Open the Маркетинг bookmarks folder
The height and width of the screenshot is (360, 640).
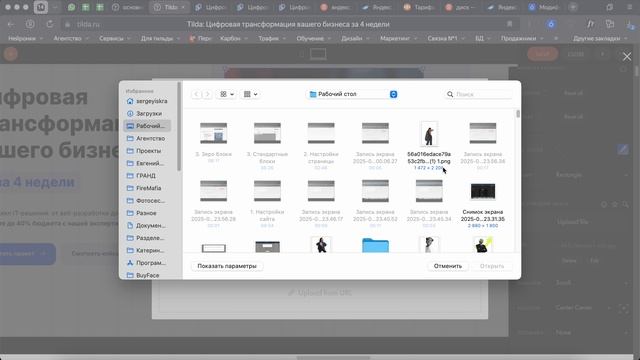point(398,38)
